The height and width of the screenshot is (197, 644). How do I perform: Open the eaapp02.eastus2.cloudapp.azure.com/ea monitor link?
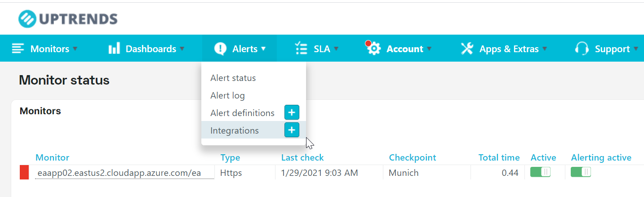tap(119, 173)
